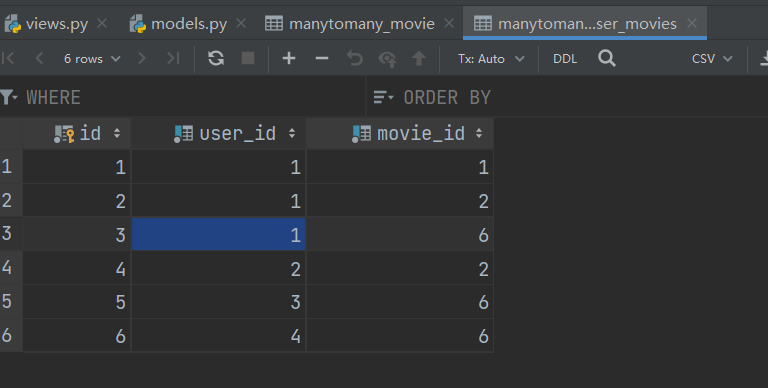The image size is (768, 388).
Task: Close the views.py tab
Action: (102, 23)
